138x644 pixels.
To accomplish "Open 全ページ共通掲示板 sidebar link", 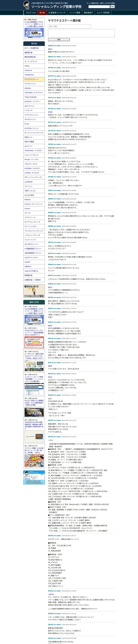I will [34, 48].
